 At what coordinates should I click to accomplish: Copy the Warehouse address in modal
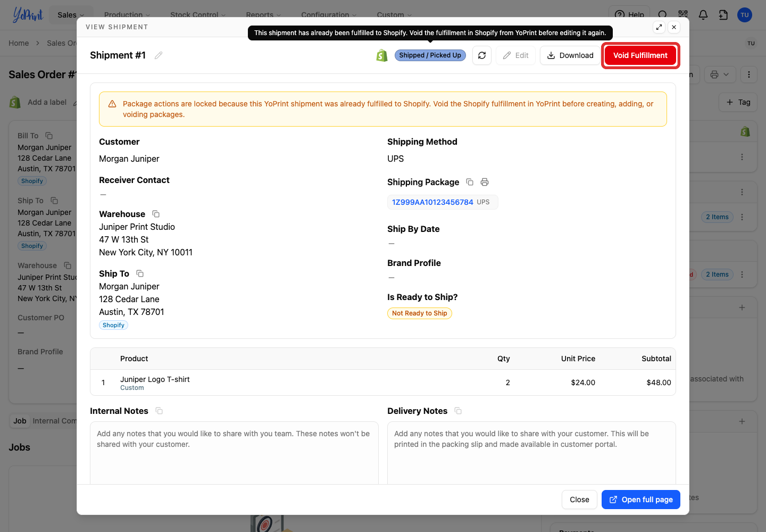tap(156, 214)
